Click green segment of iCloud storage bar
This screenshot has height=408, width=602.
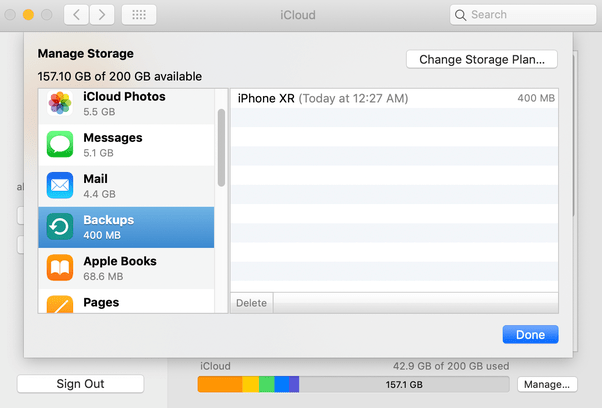pyautogui.click(x=267, y=384)
